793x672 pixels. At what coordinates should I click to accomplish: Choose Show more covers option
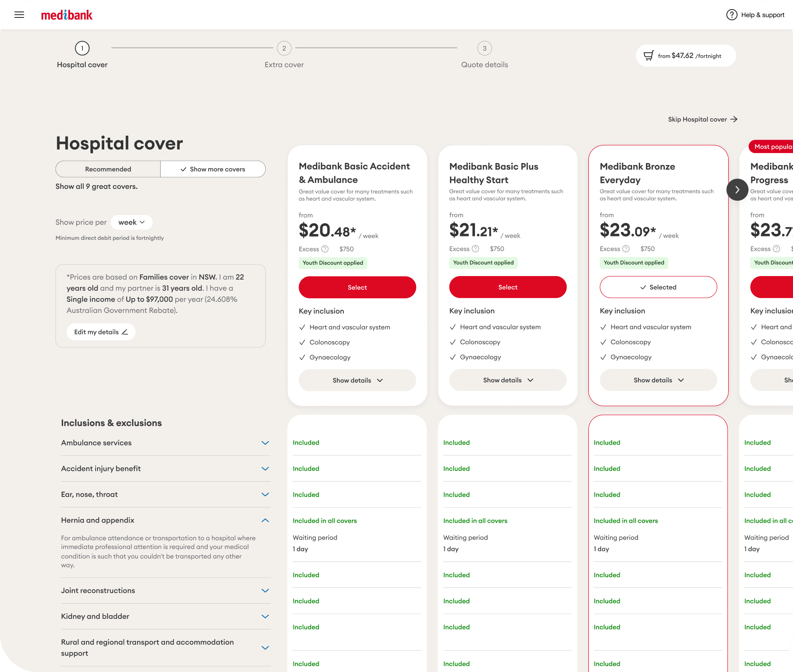[213, 169]
